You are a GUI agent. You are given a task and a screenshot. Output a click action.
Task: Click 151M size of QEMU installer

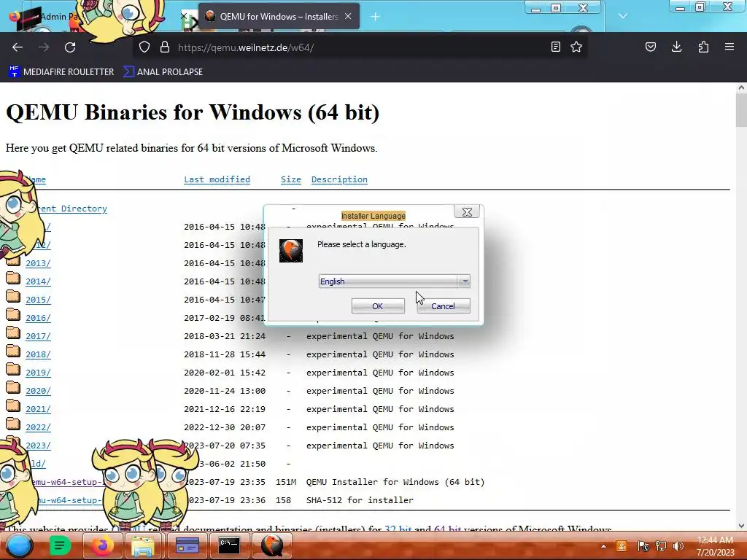click(x=286, y=482)
